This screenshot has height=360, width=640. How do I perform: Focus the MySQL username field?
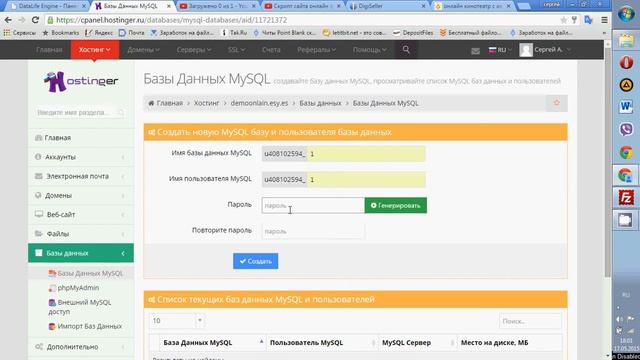pyautogui.click(x=366, y=180)
